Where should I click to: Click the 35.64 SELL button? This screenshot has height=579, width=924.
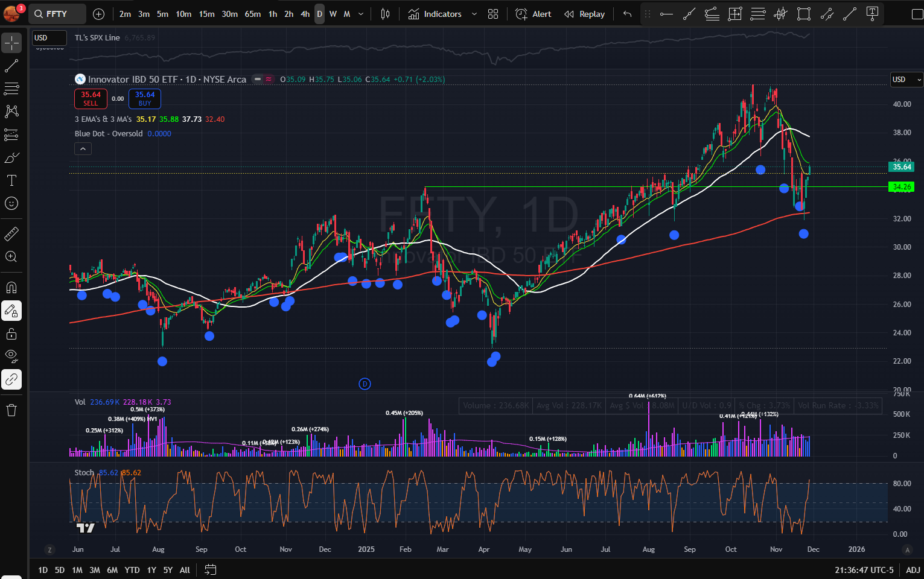tap(91, 98)
